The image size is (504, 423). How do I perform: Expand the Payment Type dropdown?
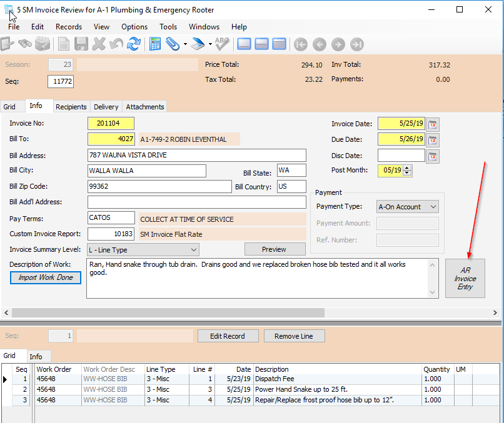point(433,207)
